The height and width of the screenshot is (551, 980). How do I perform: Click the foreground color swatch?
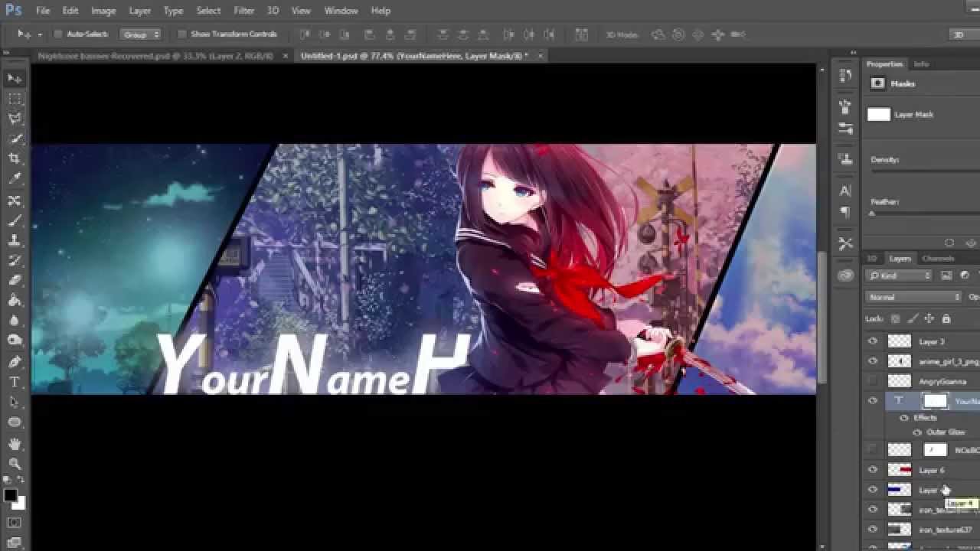click(x=10, y=496)
